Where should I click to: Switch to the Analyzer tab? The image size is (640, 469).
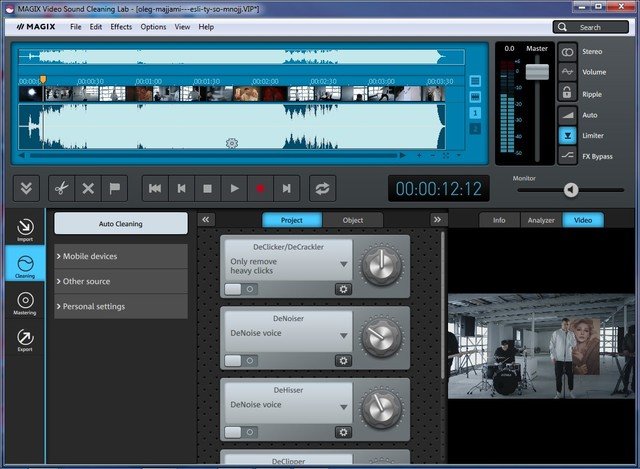[540, 220]
